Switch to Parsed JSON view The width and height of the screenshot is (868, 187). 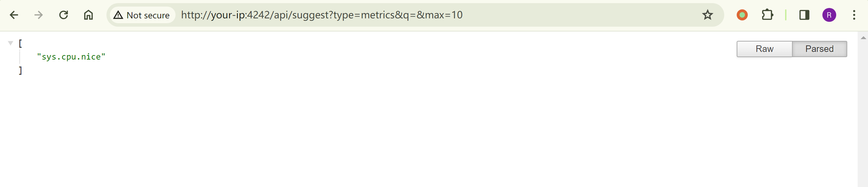pos(819,49)
